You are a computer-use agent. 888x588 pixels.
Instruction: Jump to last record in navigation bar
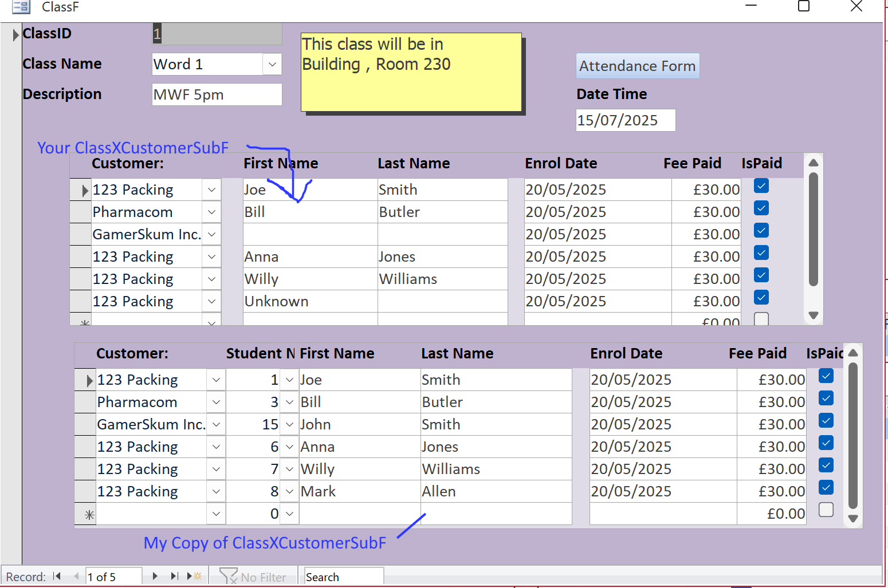pos(174,577)
